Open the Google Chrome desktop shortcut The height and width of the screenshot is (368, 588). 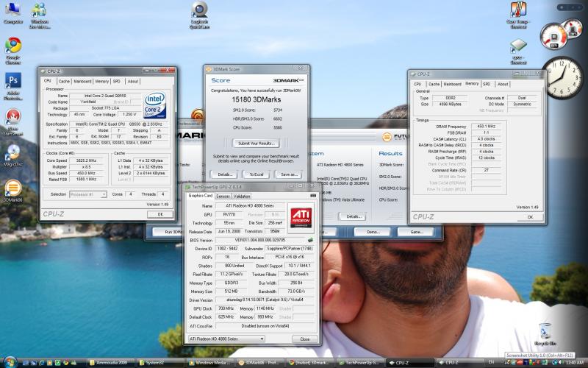pyautogui.click(x=13, y=50)
